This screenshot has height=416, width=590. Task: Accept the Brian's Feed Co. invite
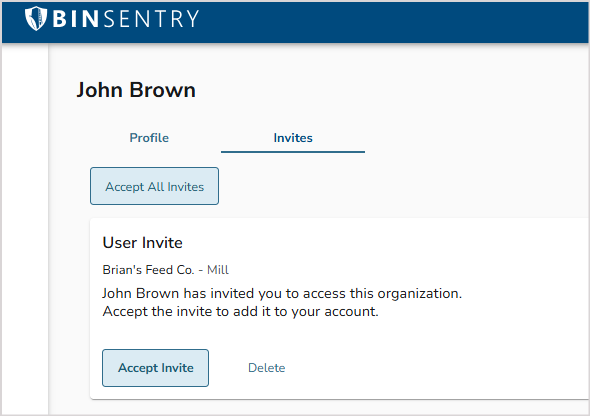point(155,368)
